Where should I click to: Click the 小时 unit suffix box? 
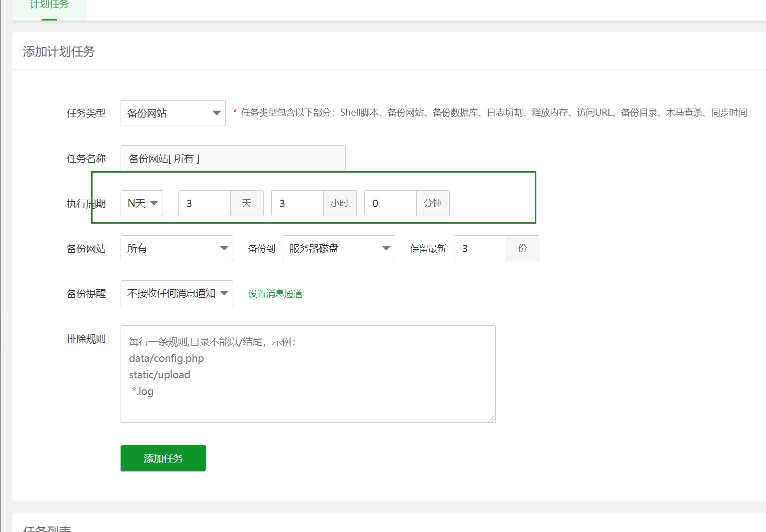[x=340, y=203]
